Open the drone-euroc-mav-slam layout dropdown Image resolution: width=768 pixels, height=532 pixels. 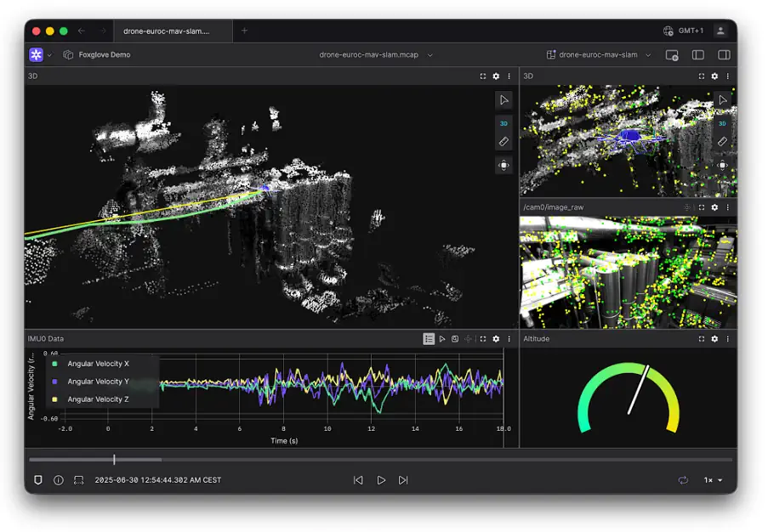point(600,54)
